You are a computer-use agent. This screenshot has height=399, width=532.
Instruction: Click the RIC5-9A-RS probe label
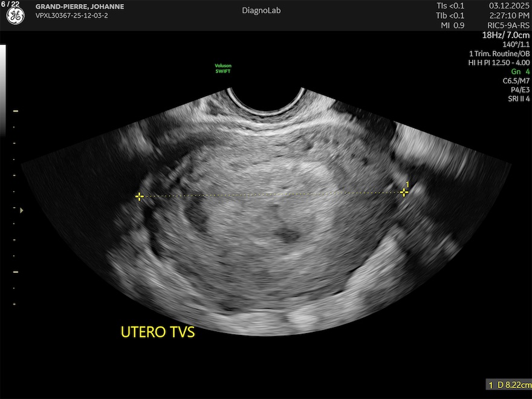click(508, 25)
